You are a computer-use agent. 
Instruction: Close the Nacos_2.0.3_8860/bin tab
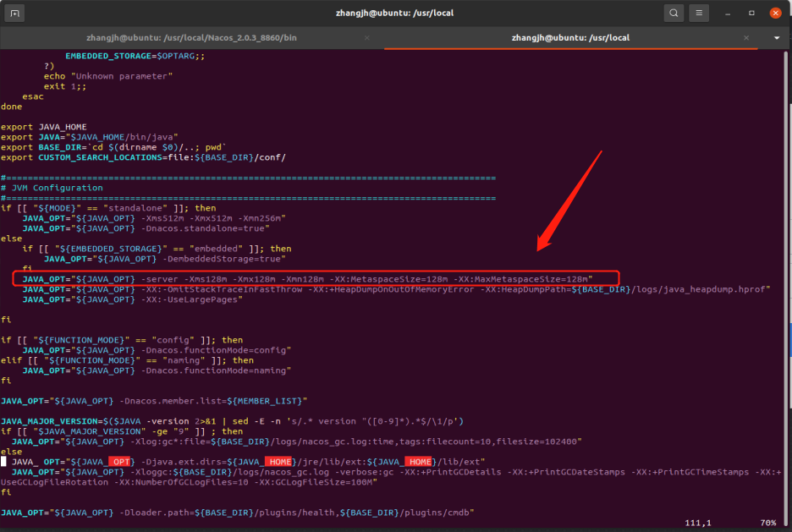[366, 38]
